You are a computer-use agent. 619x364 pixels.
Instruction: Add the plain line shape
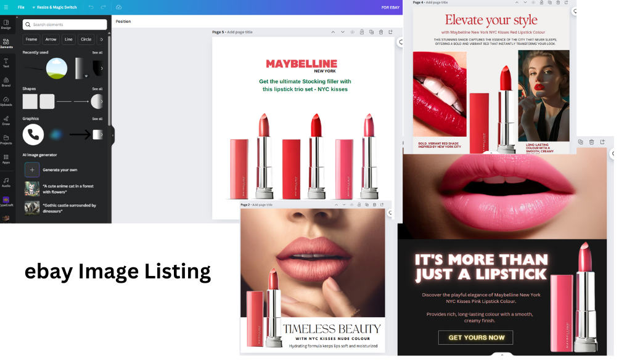pos(64,102)
